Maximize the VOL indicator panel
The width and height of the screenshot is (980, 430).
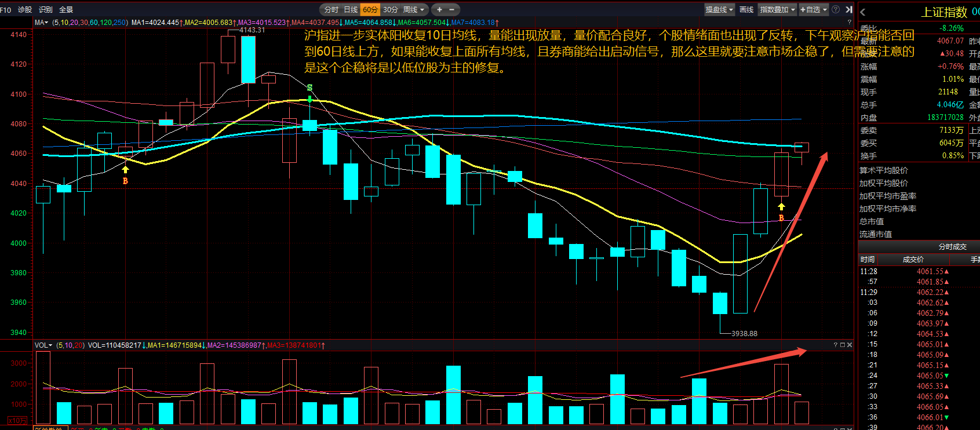pos(843,345)
